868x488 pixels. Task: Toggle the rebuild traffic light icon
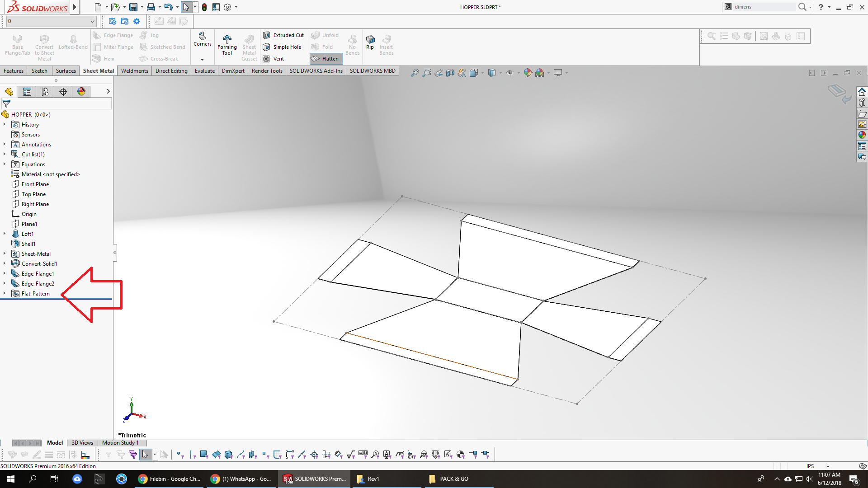tap(204, 7)
